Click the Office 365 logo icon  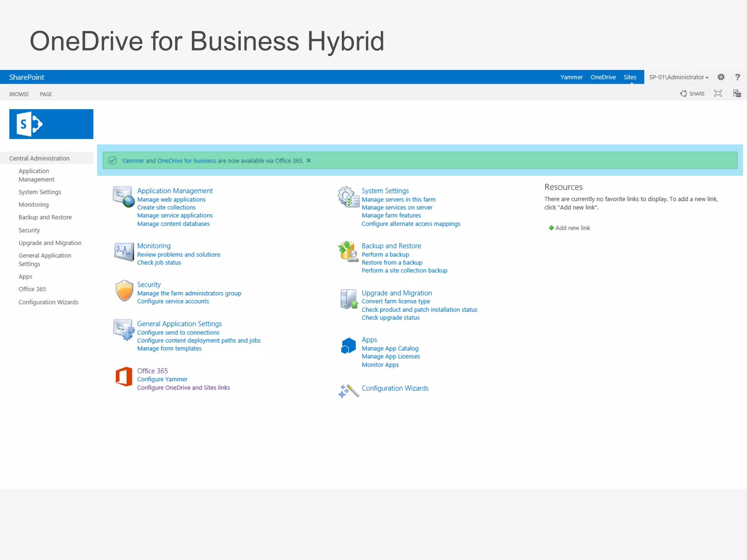(x=124, y=377)
